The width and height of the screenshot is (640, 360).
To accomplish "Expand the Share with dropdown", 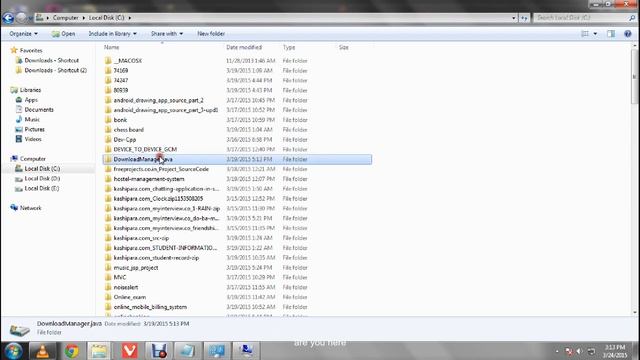I will point(167,34).
